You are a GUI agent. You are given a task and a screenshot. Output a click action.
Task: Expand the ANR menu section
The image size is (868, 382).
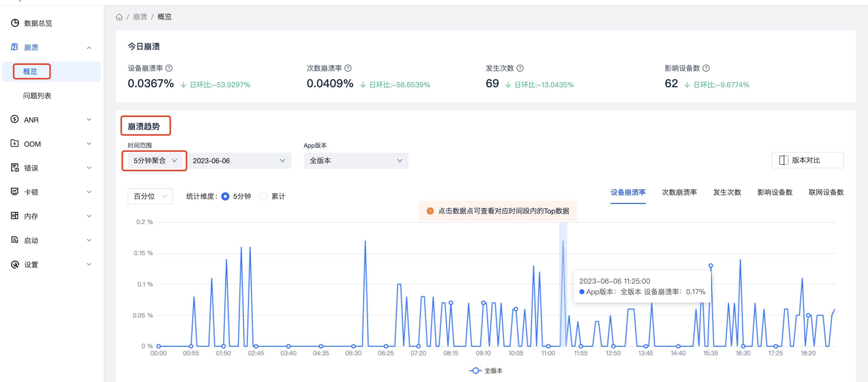[89, 120]
